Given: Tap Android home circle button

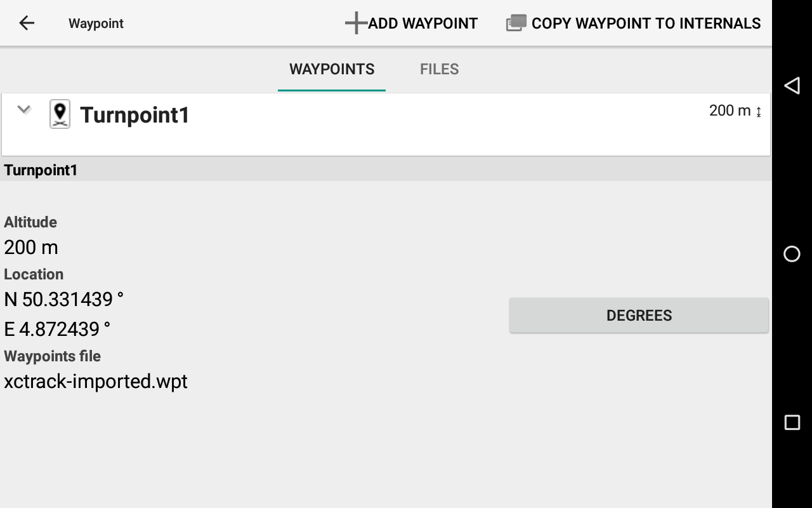Looking at the screenshot, I should 792,254.
